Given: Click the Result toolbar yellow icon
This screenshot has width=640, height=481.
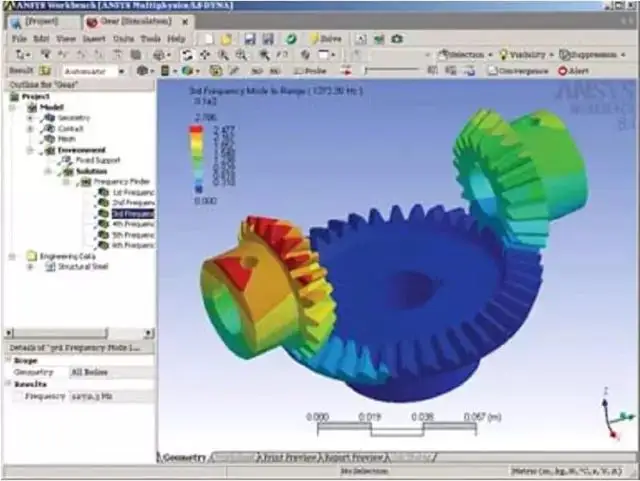Looking at the screenshot, I should tap(45, 71).
